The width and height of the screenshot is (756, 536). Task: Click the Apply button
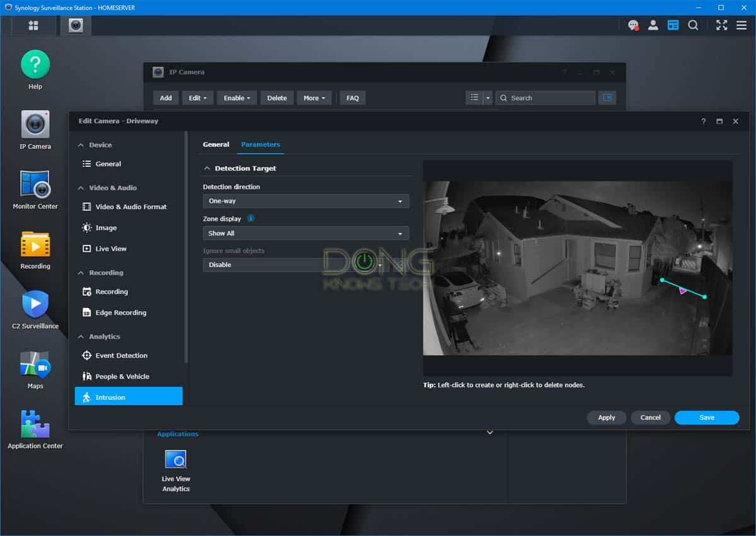607,418
